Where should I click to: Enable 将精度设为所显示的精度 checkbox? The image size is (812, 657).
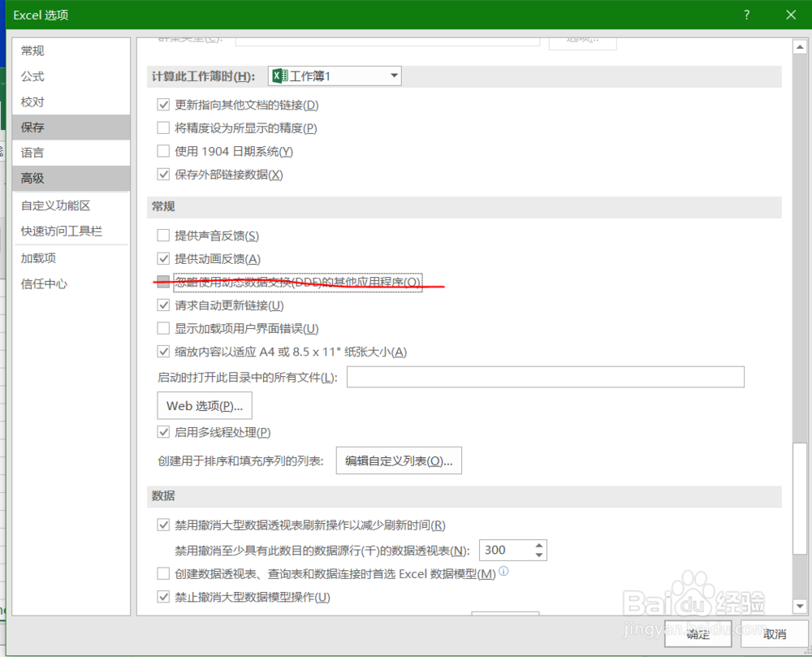click(163, 128)
